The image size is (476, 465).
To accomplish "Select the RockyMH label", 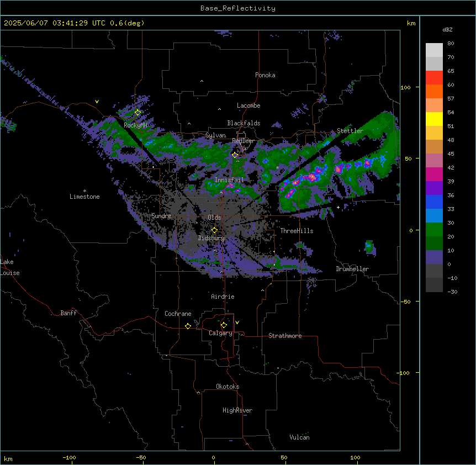I will pyautogui.click(x=135, y=125).
